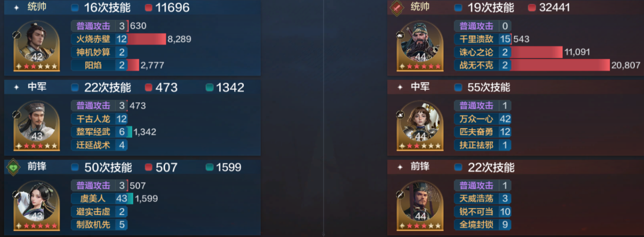
Task: Click the teal heal marker beside 1342
Action: click(x=209, y=87)
